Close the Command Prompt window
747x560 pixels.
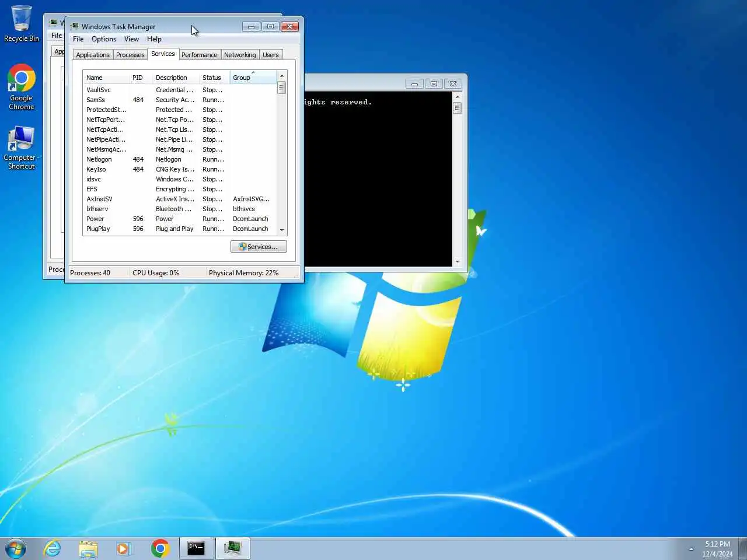[x=453, y=84]
